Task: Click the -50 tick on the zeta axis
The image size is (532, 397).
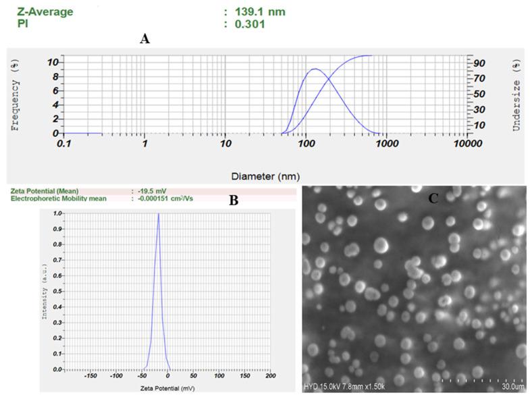Action: tap(142, 376)
